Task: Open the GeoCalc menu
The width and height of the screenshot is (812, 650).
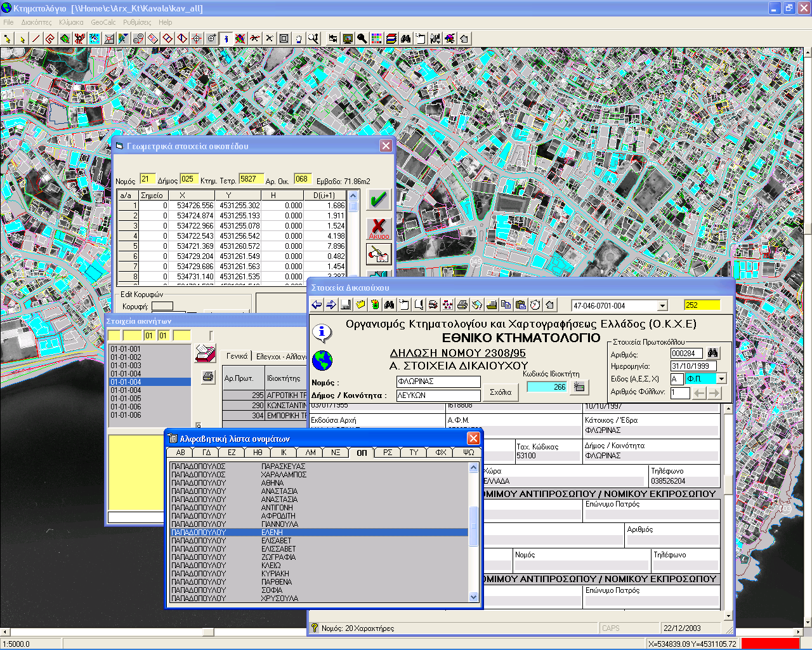Action: tap(103, 22)
